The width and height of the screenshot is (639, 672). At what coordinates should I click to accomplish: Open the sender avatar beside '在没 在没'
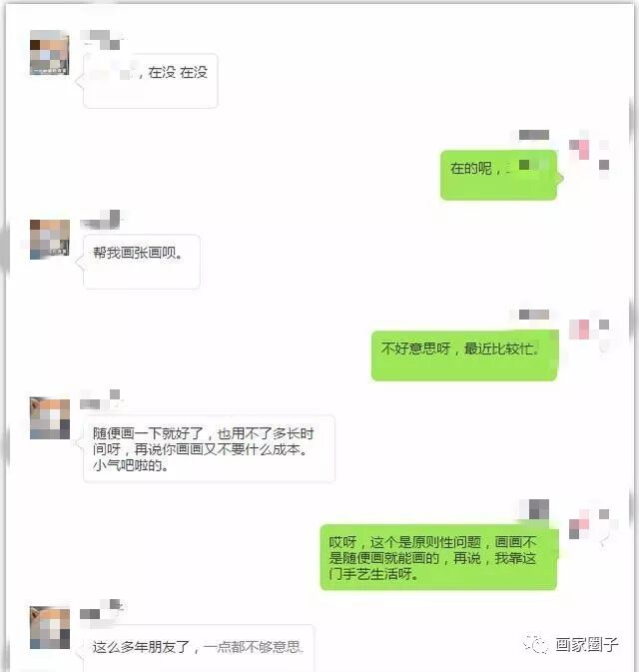49,52
